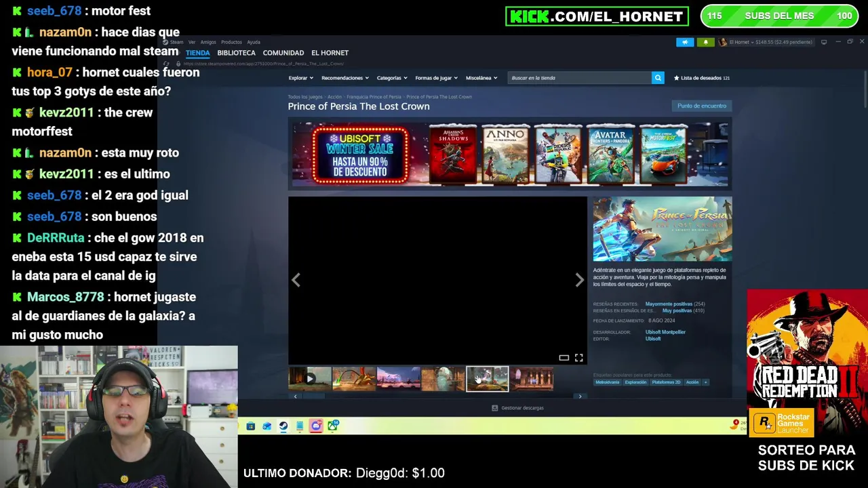Toggle theater mode on the media player
Screen dimensions: 868x488
[564, 358]
